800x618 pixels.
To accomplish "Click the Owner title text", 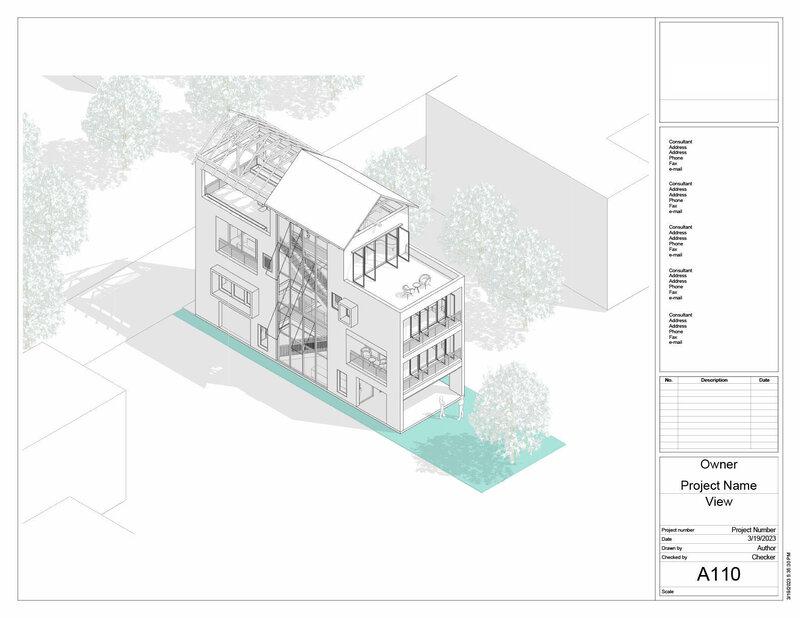I will pyautogui.click(x=718, y=464).
